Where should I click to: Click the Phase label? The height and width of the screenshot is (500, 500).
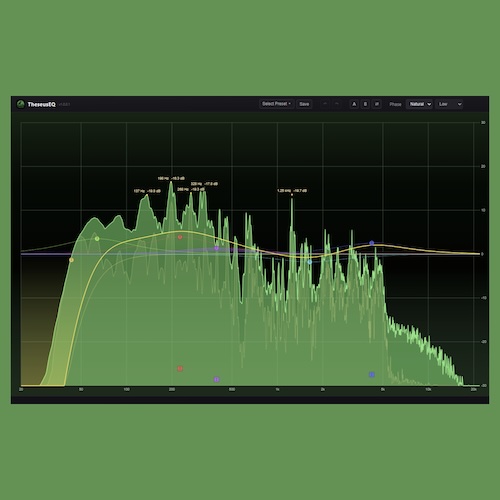[x=395, y=104]
